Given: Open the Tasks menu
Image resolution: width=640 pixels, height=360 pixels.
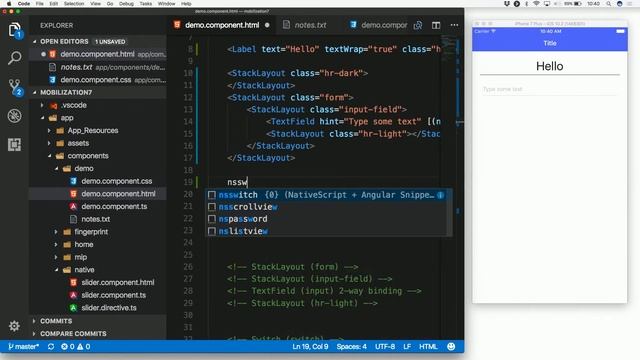Looking at the screenshot, I should coord(146,4).
